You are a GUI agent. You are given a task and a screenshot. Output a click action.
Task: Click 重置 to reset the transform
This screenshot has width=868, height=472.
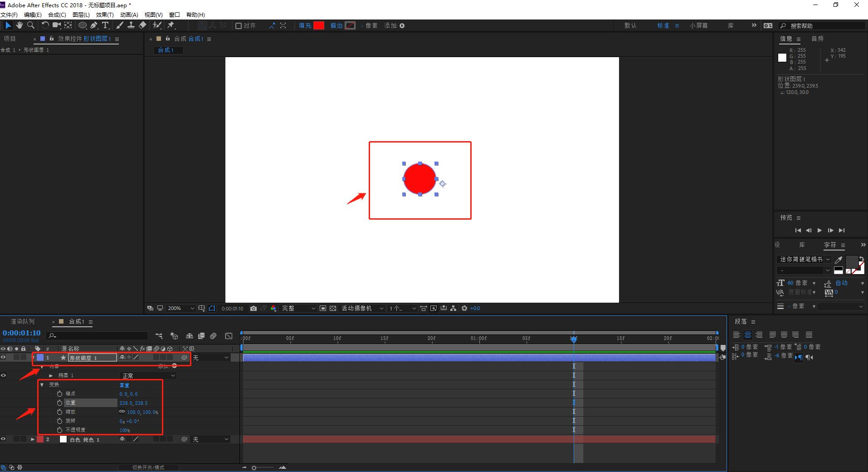tap(124, 385)
